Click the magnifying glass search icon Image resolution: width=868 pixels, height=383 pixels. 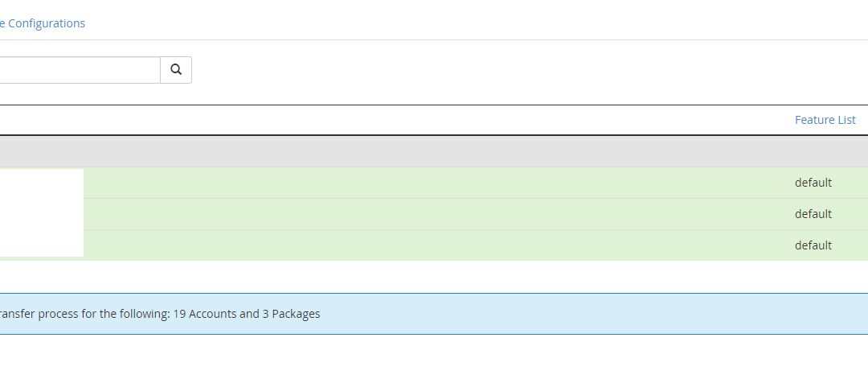click(x=176, y=70)
